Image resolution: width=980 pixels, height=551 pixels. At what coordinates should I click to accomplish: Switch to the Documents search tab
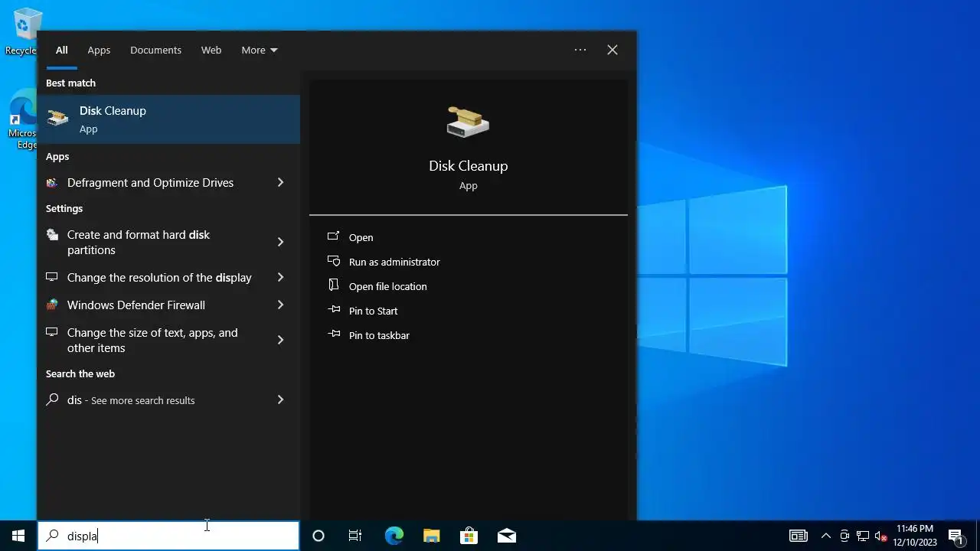pyautogui.click(x=155, y=50)
